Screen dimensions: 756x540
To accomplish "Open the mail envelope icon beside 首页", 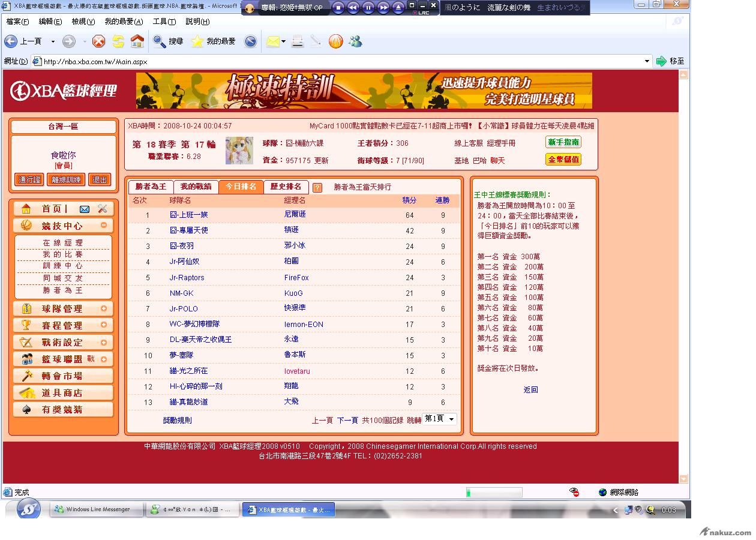I will (85, 209).
